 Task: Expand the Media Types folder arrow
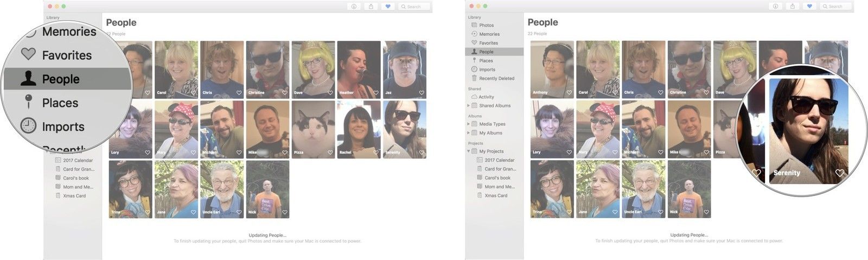(469, 124)
